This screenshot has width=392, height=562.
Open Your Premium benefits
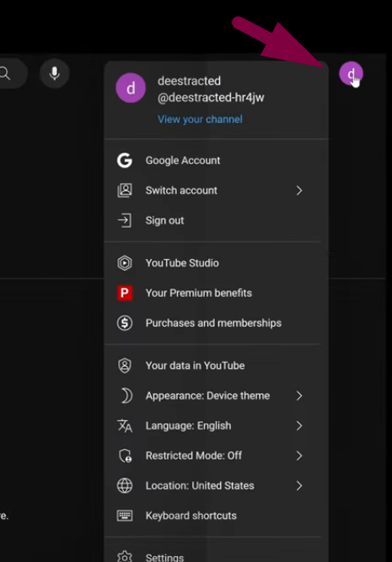coord(199,293)
